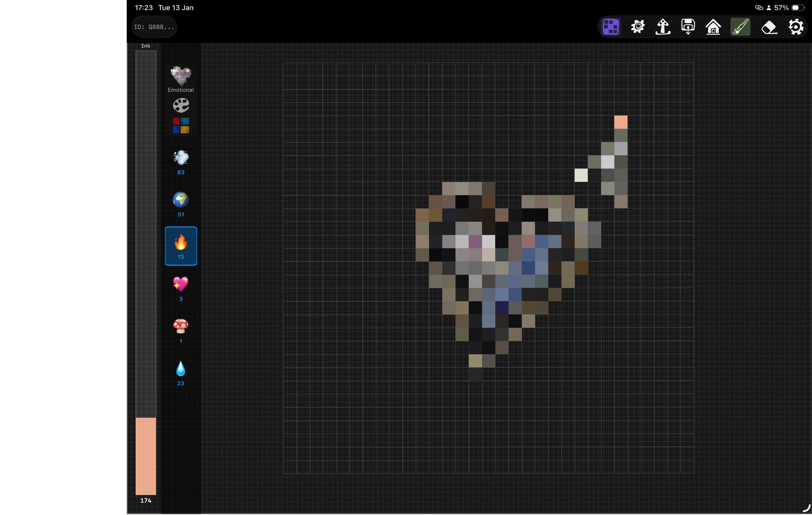
Task: Toggle the green paintbrush tool
Action: [740, 27]
